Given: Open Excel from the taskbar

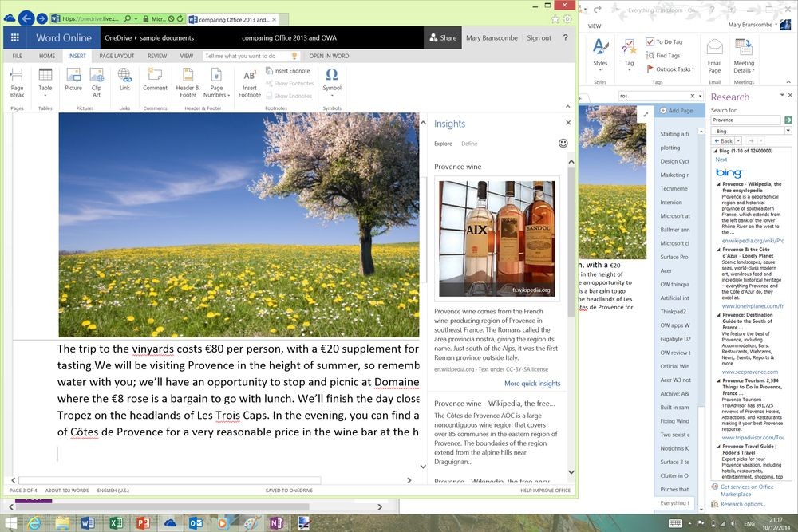Looking at the screenshot, I should [x=114, y=524].
